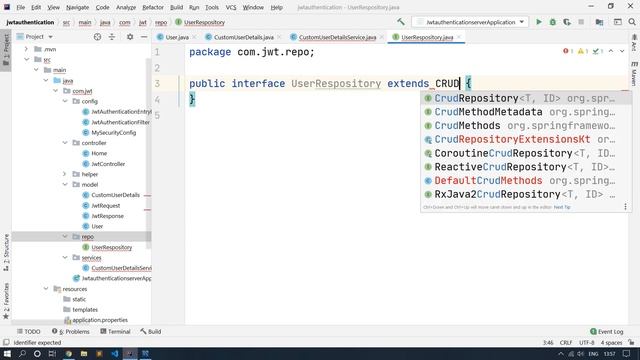This screenshot has height=360, width=640.
Task: Select ReactiveCrudRepository suggestion
Action: (x=526, y=167)
